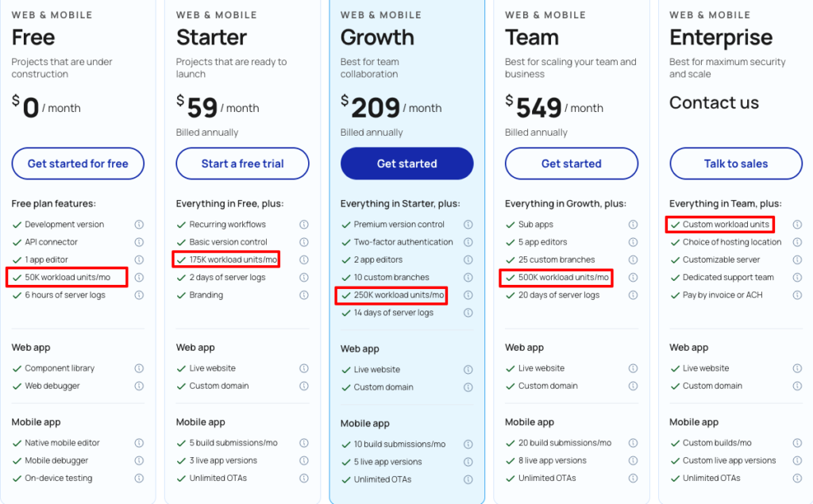Start a free trial of Starter plan
The height and width of the screenshot is (504, 813).
242,164
